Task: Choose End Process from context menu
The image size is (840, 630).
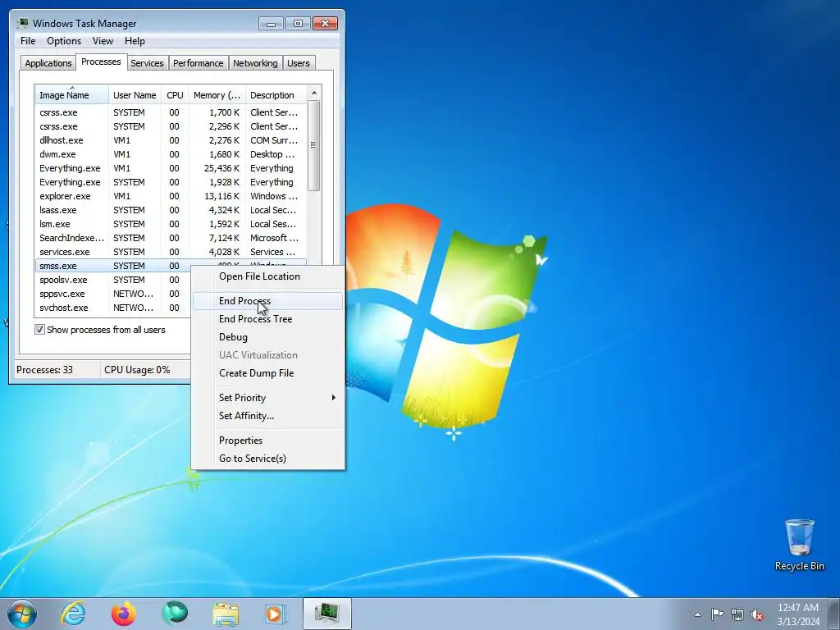Action: coord(268,300)
